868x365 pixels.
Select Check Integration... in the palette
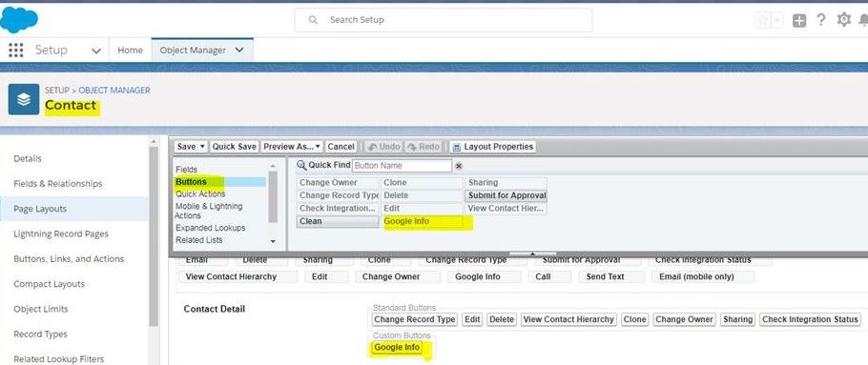pos(338,209)
